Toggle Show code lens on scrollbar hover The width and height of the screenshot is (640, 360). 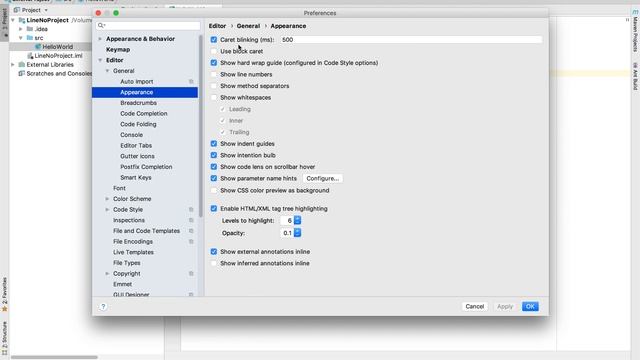(214, 167)
